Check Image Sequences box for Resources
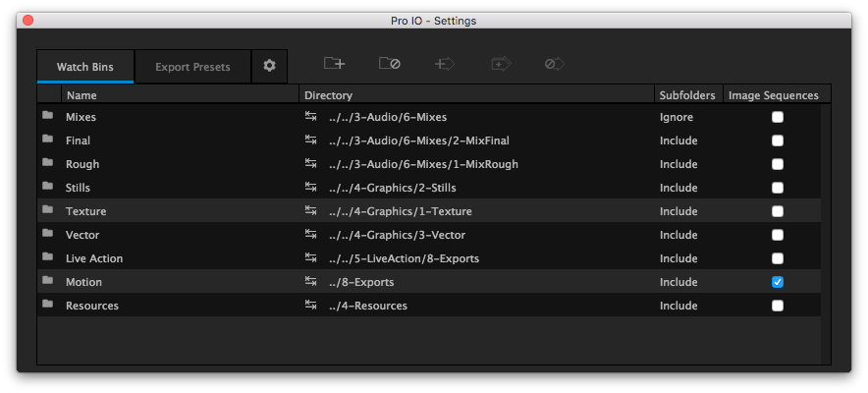The height and width of the screenshot is (393, 868). 778,306
